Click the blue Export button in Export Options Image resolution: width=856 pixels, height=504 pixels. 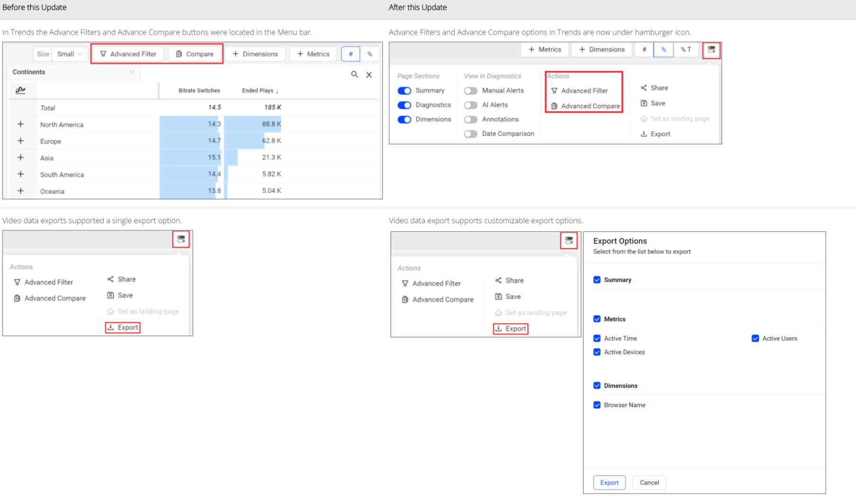[609, 483]
